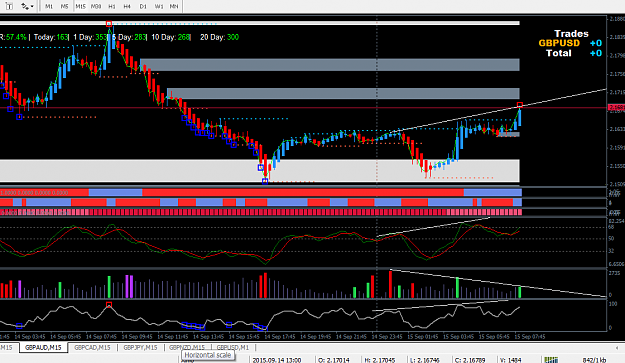Click the V: 1484 volume value
The image size is (625, 363).
[512, 360]
